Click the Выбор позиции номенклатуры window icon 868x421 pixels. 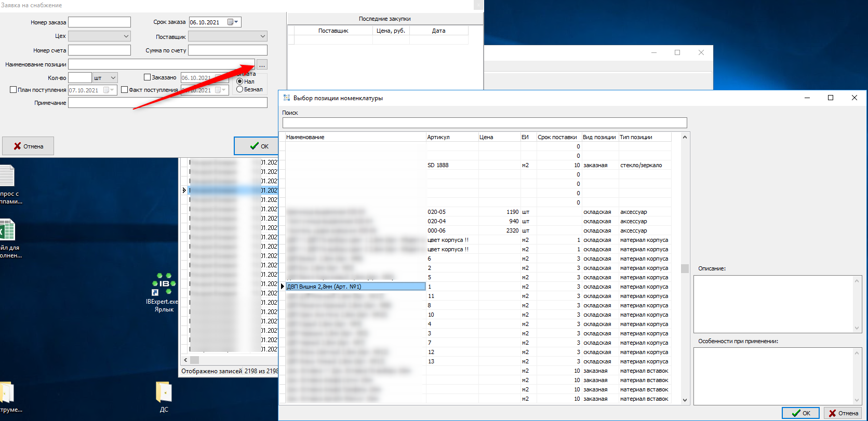coord(287,98)
